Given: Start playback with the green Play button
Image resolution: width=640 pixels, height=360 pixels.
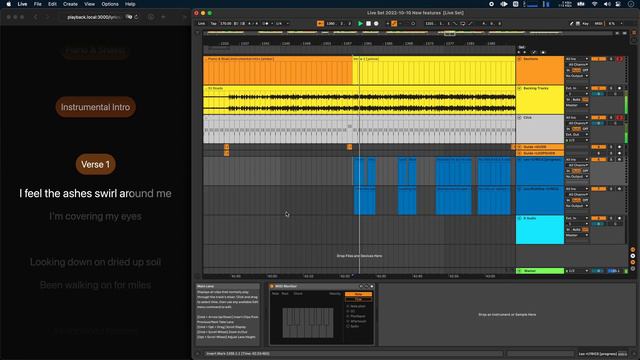Looking at the screenshot, I should (x=360, y=24).
